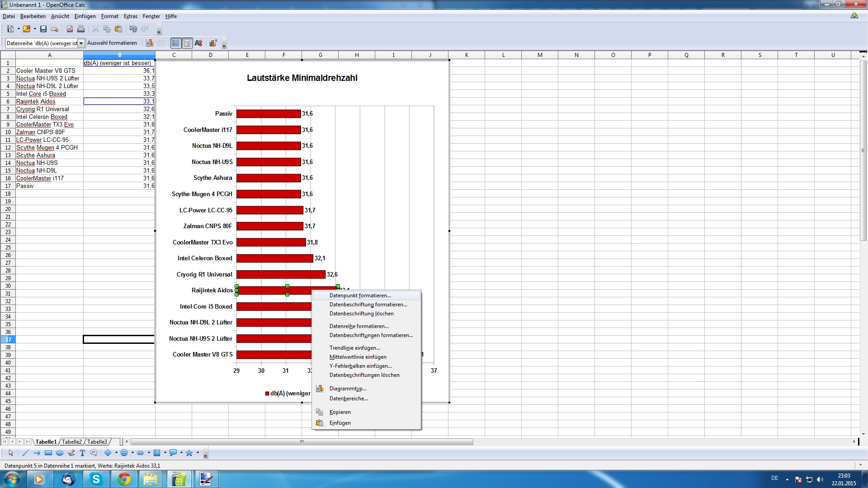Undo the last action icon
Screen dimensions: 868x488
133,29
